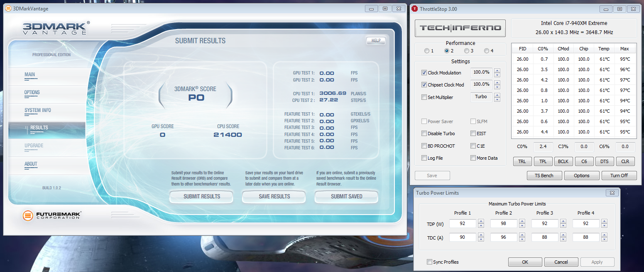Enable the More Data checkbox

(x=473, y=158)
